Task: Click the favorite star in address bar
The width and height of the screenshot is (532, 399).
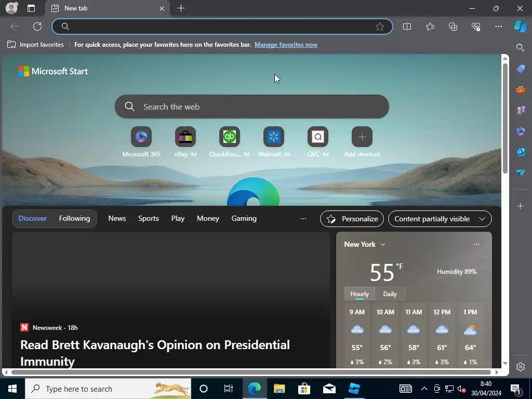Action: (x=380, y=26)
